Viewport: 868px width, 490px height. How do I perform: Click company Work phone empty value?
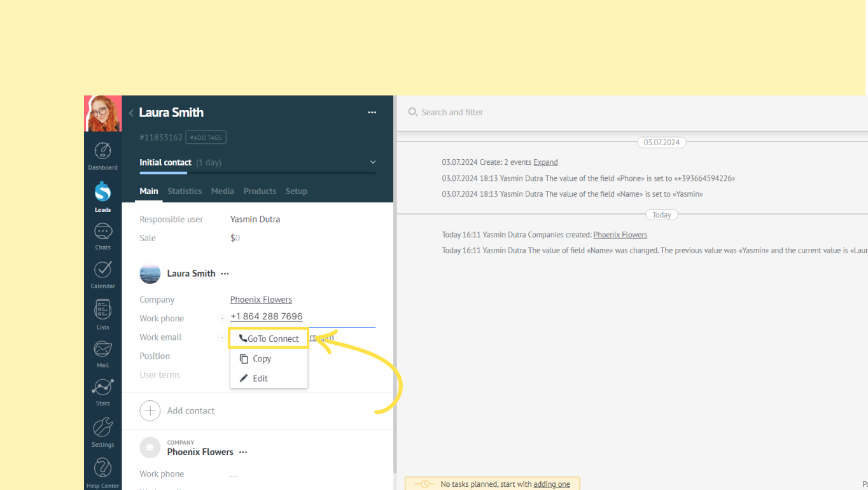click(234, 475)
